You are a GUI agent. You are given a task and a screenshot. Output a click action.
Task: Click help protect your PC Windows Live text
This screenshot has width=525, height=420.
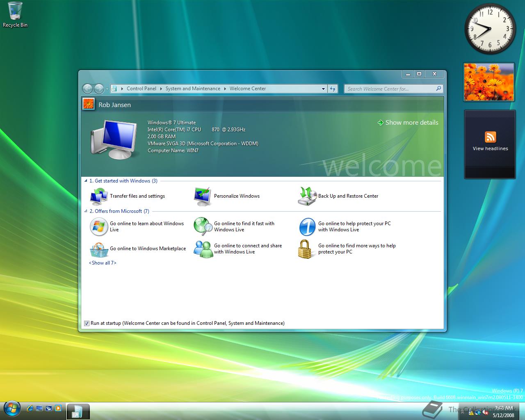[354, 226]
